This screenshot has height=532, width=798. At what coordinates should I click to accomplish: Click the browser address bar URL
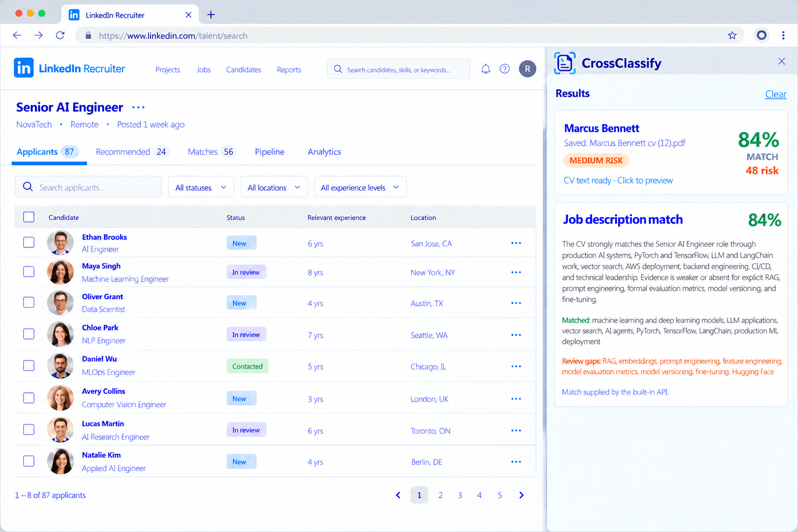[173, 35]
